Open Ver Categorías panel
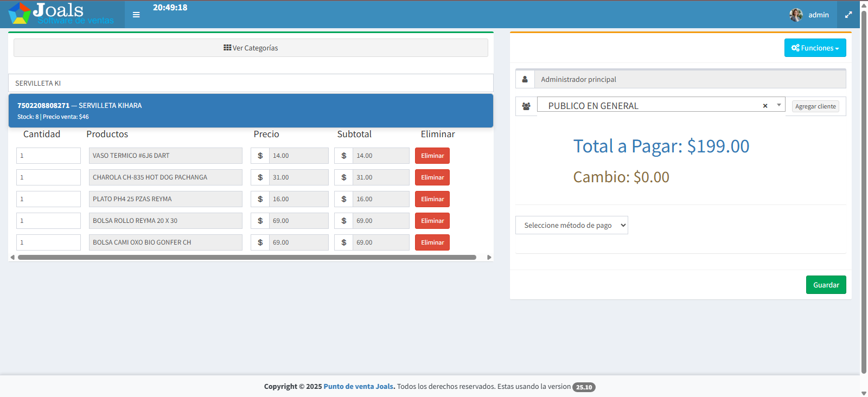The width and height of the screenshot is (868, 397). [x=251, y=48]
